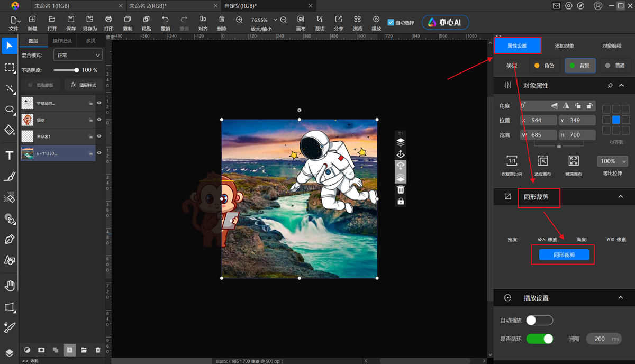
Task: Open the 混合模式 blend mode dropdown
Action: tap(77, 55)
